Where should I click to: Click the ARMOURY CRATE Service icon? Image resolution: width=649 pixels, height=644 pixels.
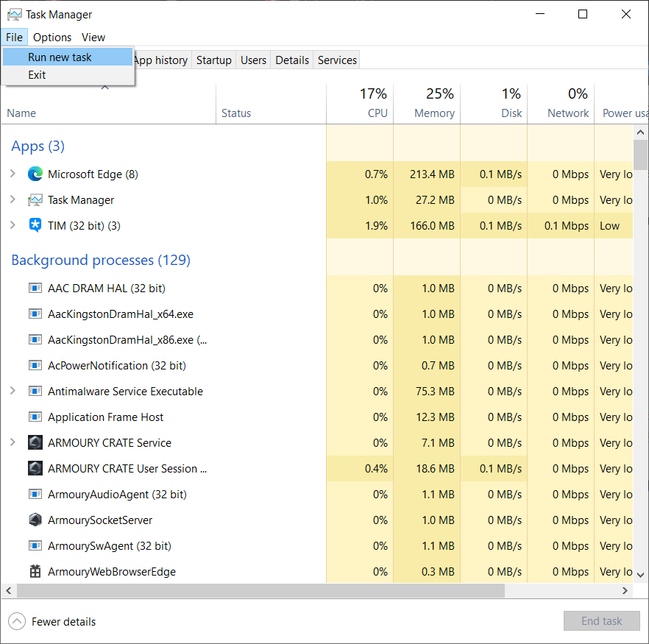[35, 442]
